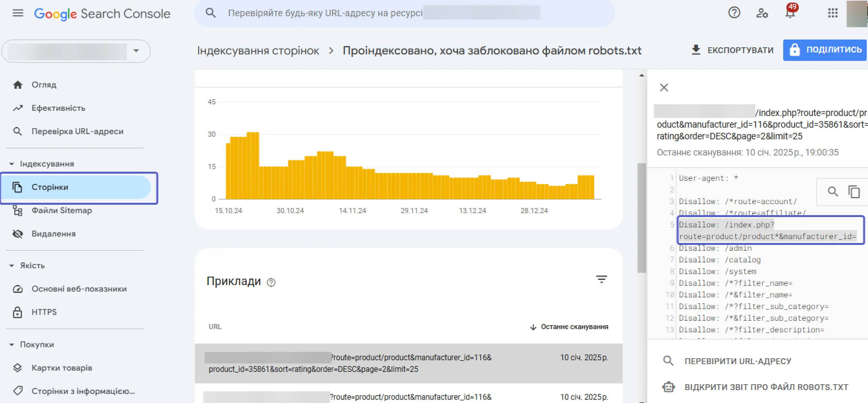Click padlock icon beside HTTPS
This screenshot has width=868, height=403.
17,312
